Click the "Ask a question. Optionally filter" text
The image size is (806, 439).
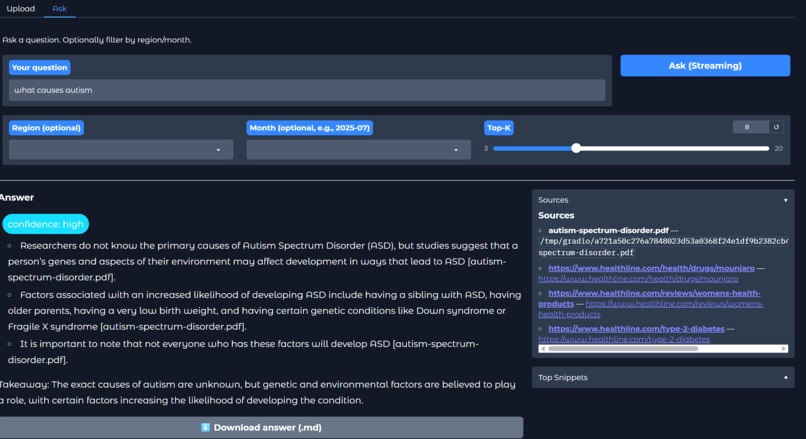pyautogui.click(x=97, y=40)
